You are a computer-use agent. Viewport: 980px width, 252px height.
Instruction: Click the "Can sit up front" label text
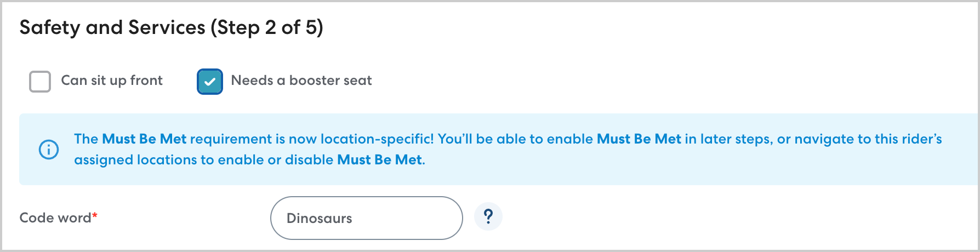pyautogui.click(x=112, y=81)
